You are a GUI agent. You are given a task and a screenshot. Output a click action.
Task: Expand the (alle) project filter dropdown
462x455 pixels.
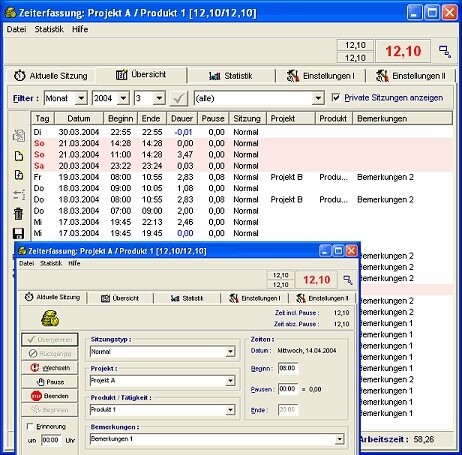tap(318, 98)
